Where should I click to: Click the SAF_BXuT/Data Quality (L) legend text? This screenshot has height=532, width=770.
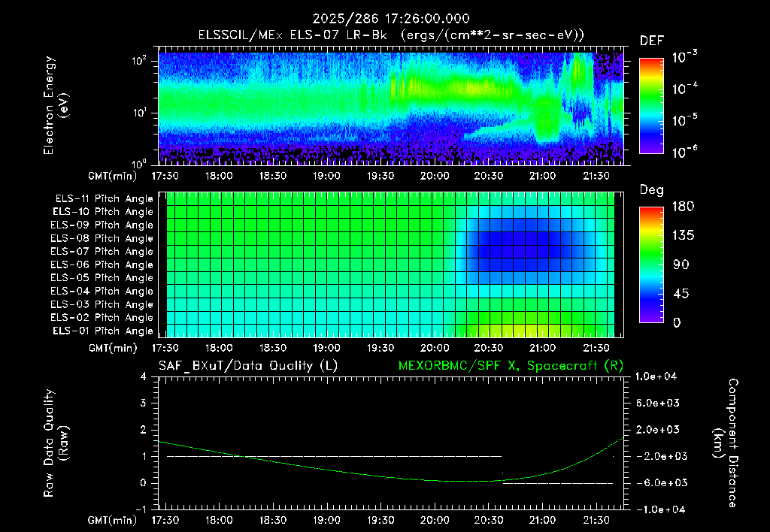pyautogui.click(x=248, y=366)
